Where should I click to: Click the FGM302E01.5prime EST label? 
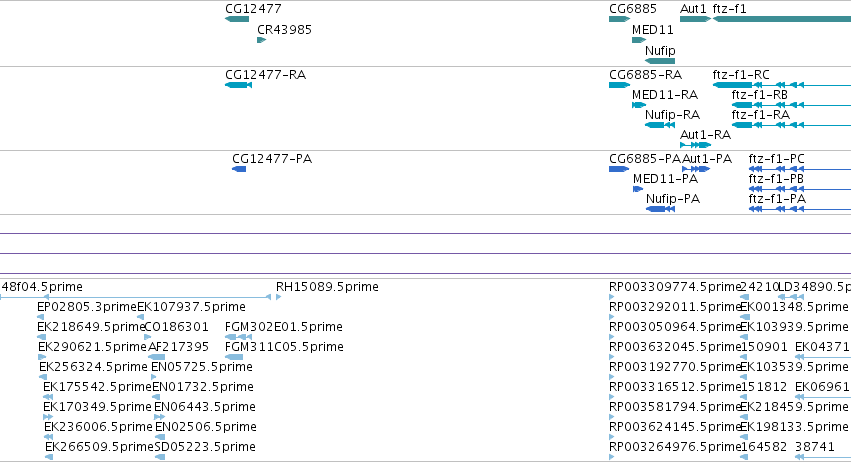[x=284, y=327]
